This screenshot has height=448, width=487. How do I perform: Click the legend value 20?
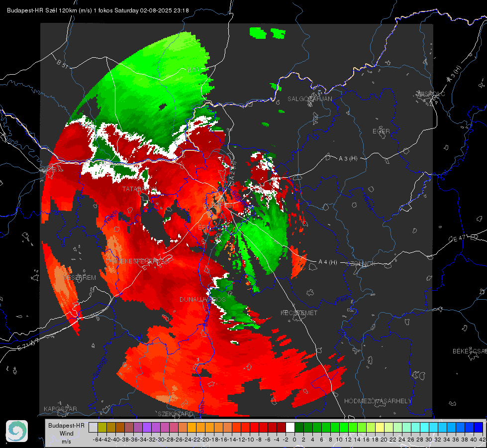[384, 440]
